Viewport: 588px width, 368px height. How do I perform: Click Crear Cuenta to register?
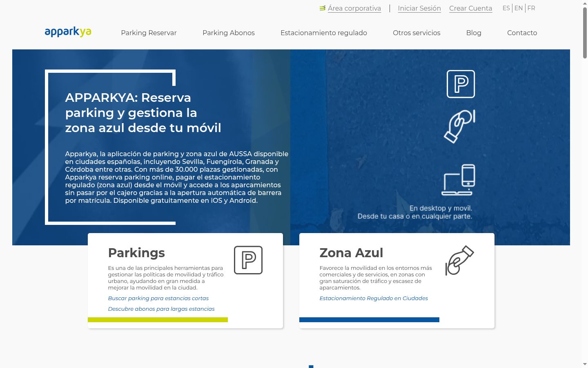[x=470, y=8]
